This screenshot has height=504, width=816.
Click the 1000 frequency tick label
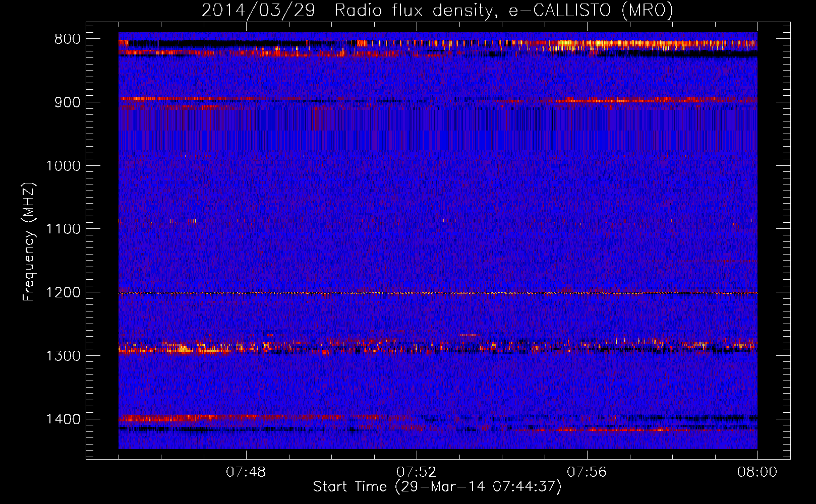coord(64,166)
